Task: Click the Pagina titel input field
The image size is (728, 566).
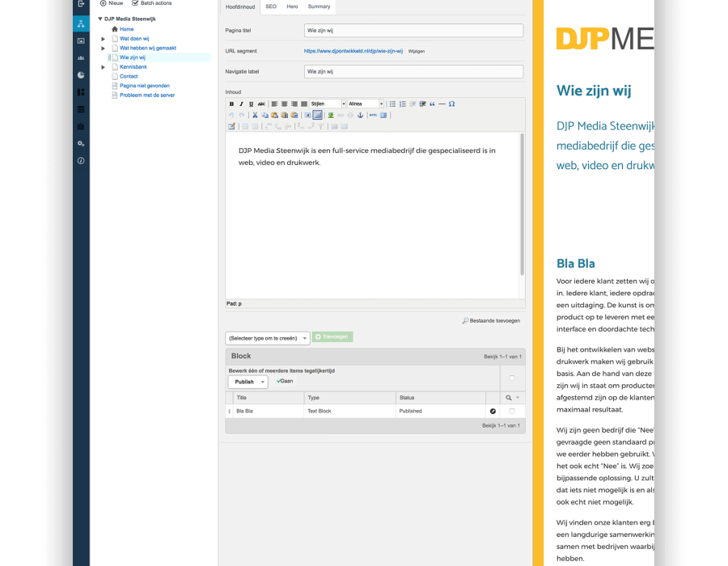Action: (x=413, y=31)
